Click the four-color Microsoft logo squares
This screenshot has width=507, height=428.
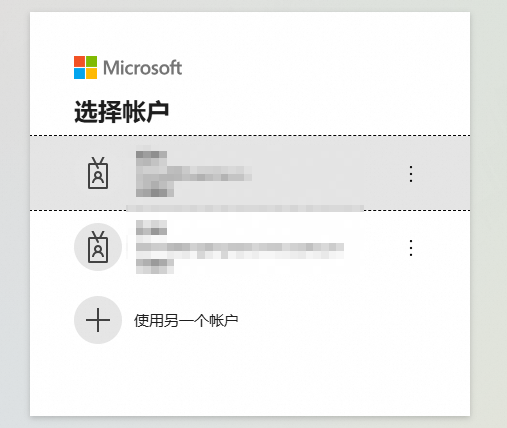click(85, 67)
